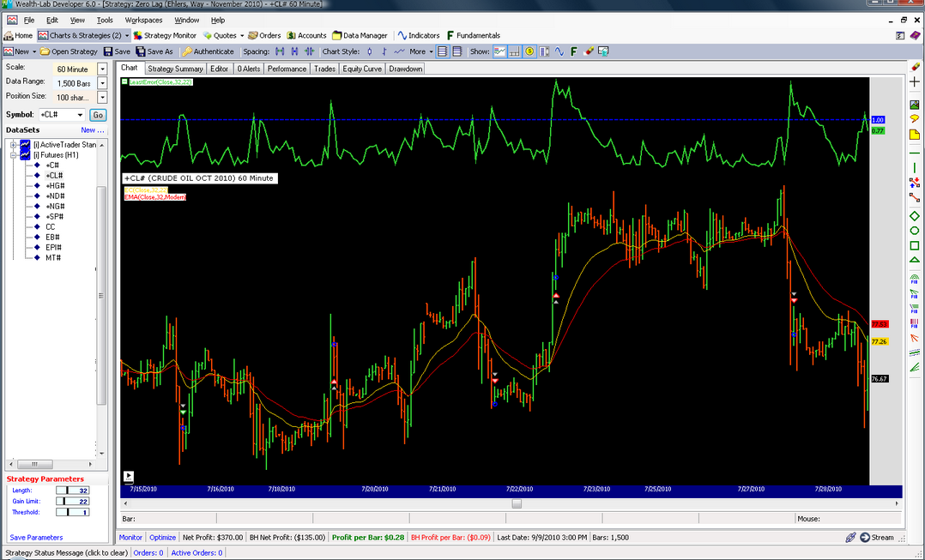The height and width of the screenshot is (560, 925).
Task: Select the crosshair drawing tool
Action: pos(915,81)
